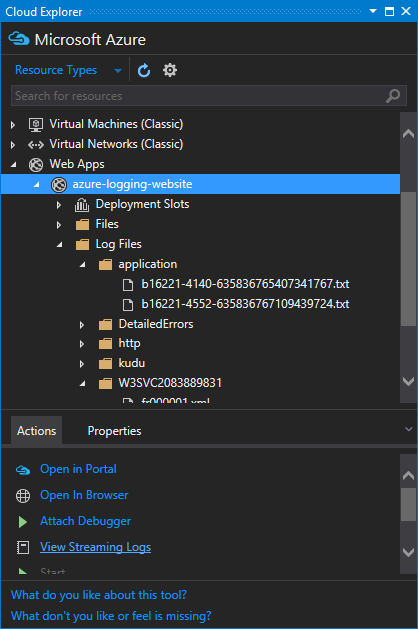Click the Open in Portal link
The height and width of the screenshot is (629, 418).
pyautogui.click(x=78, y=469)
